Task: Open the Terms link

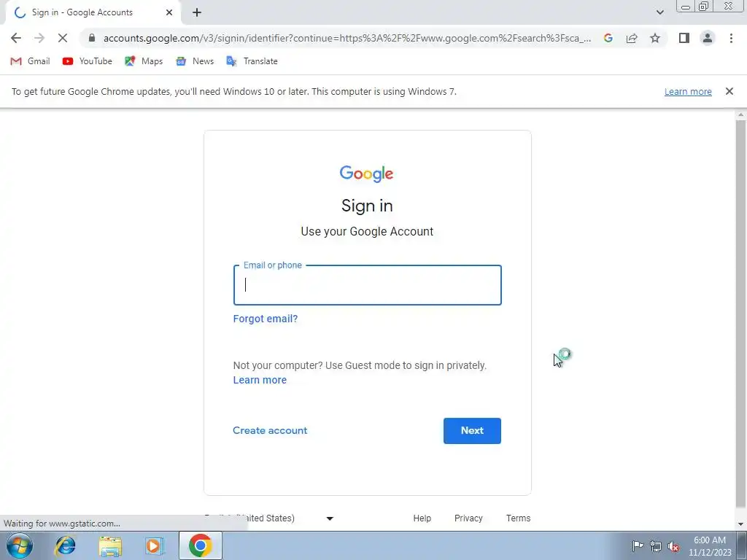Action: click(x=518, y=518)
